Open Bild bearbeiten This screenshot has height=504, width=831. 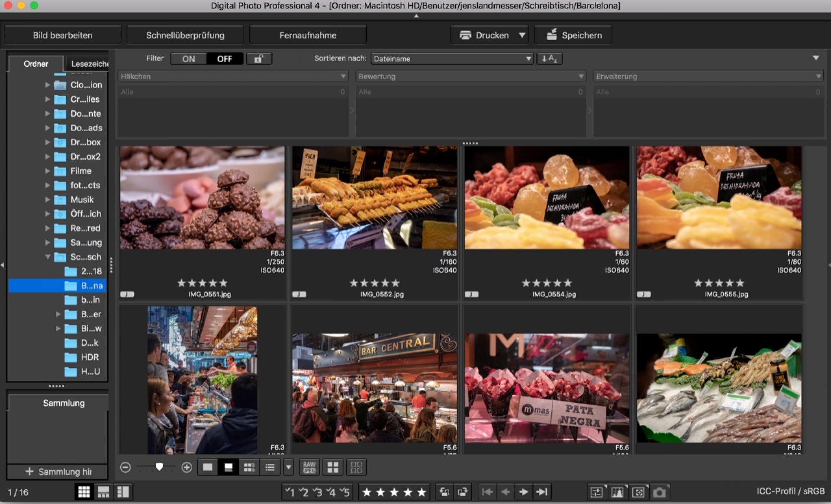tap(63, 35)
